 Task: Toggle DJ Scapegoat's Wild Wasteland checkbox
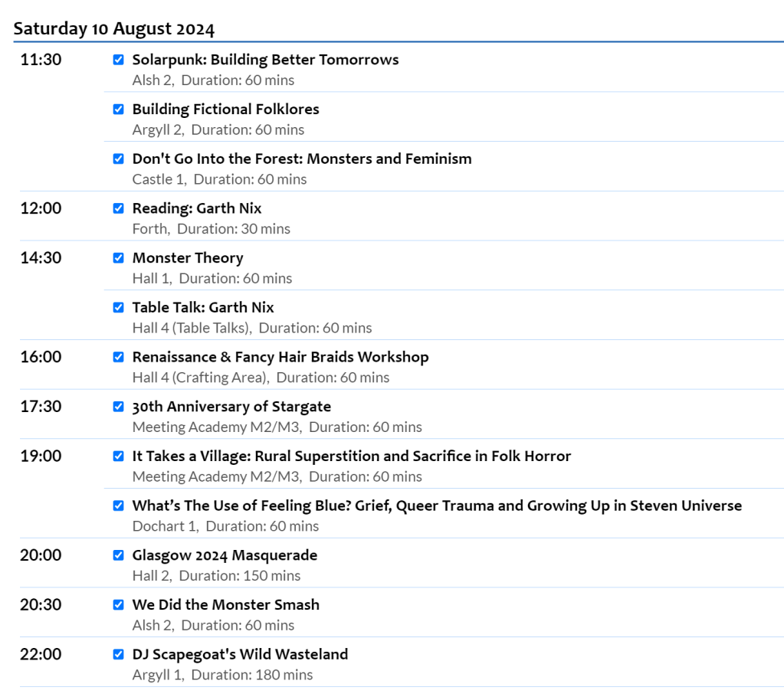118,654
